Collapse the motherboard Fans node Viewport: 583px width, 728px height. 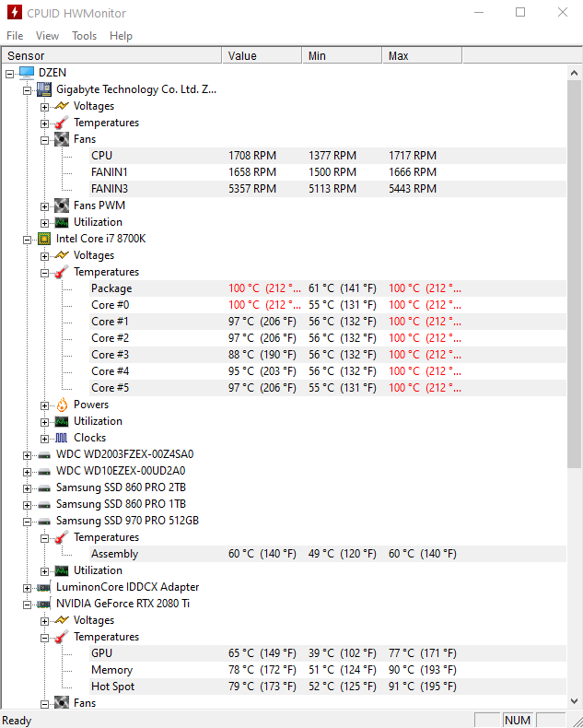(44, 140)
